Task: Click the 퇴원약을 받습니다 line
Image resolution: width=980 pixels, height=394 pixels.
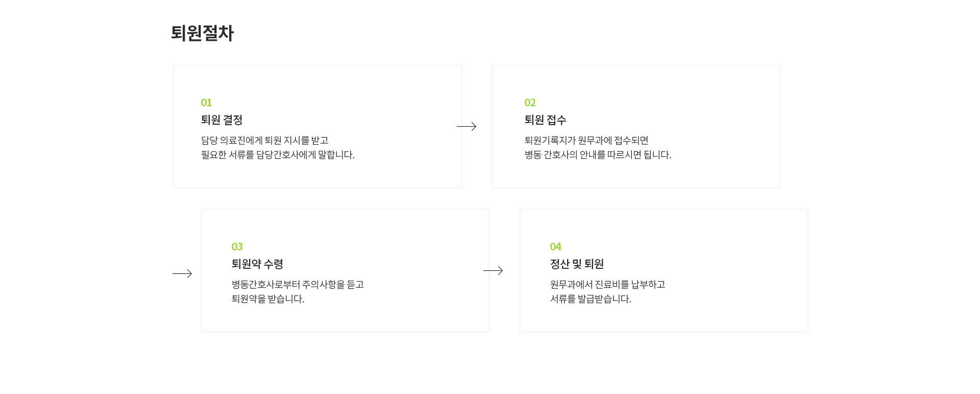Action: click(x=268, y=298)
